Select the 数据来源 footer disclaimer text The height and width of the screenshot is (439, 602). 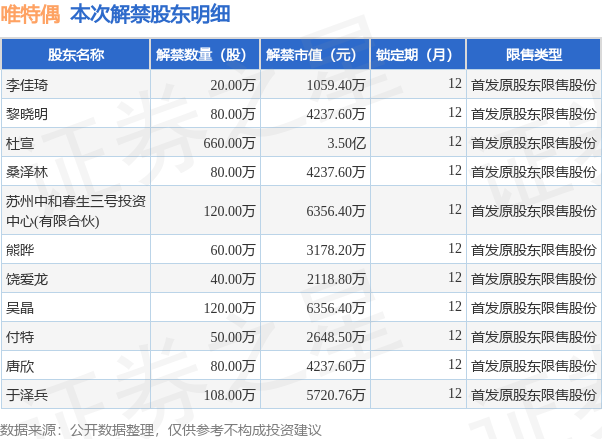(160, 430)
